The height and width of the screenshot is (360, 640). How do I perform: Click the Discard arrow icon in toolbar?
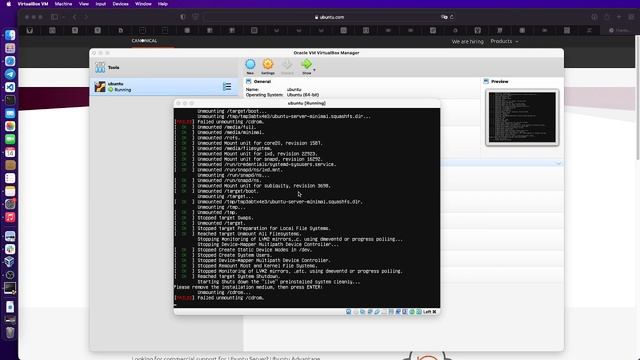click(x=287, y=64)
